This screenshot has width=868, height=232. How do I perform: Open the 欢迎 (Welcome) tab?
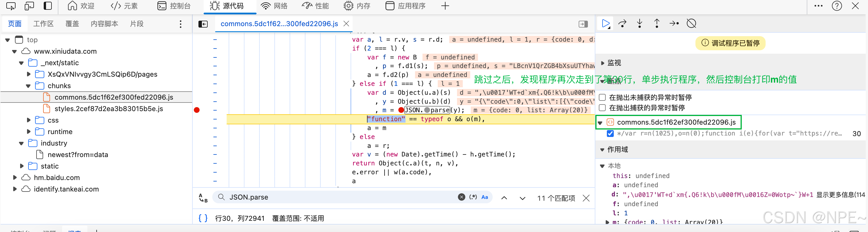click(81, 6)
